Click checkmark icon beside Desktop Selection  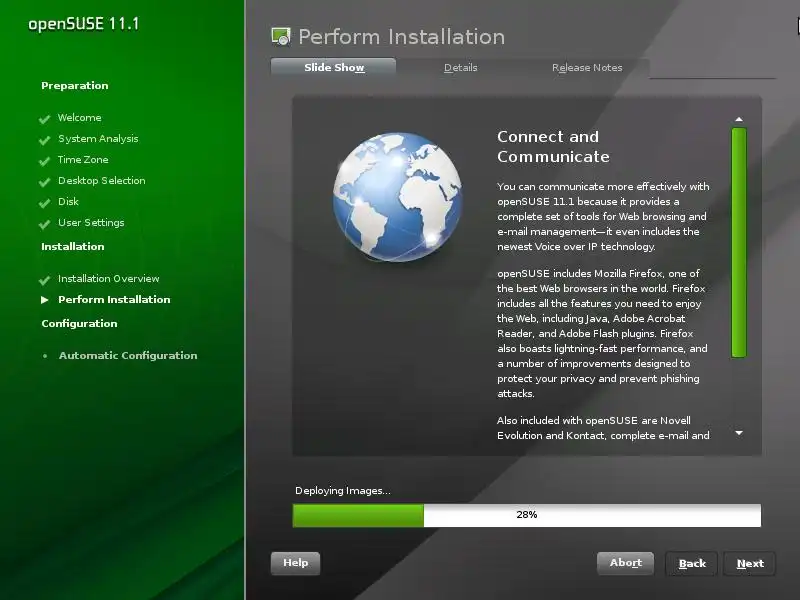44,182
